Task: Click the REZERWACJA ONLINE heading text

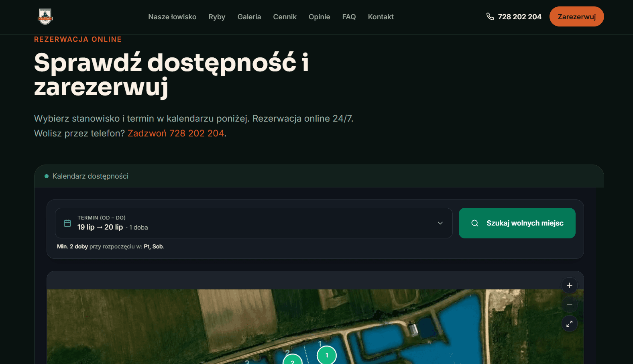Action: [78, 39]
